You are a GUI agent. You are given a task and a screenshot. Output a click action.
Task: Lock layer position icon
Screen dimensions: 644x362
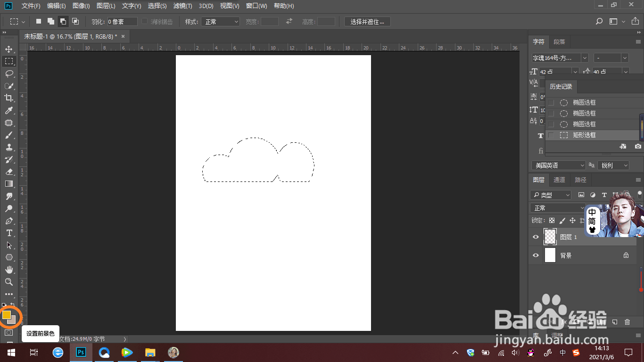tap(572, 220)
